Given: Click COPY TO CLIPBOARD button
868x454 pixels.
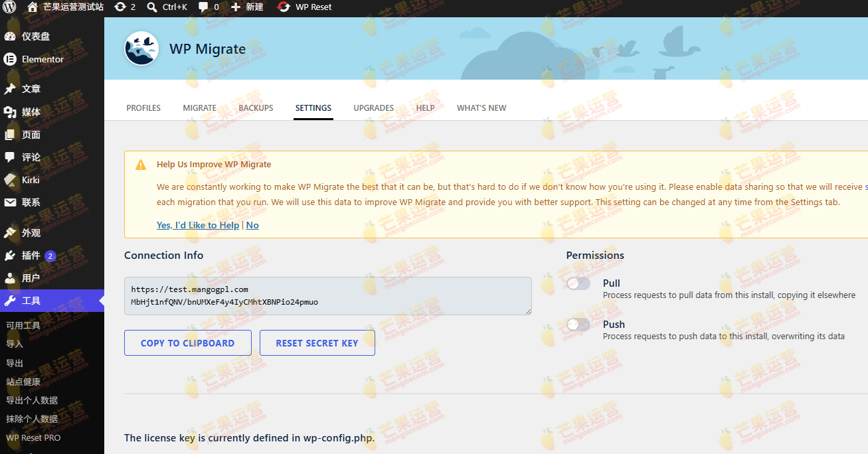Looking at the screenshot, I should pyautogui.click(x=188, y=343).
